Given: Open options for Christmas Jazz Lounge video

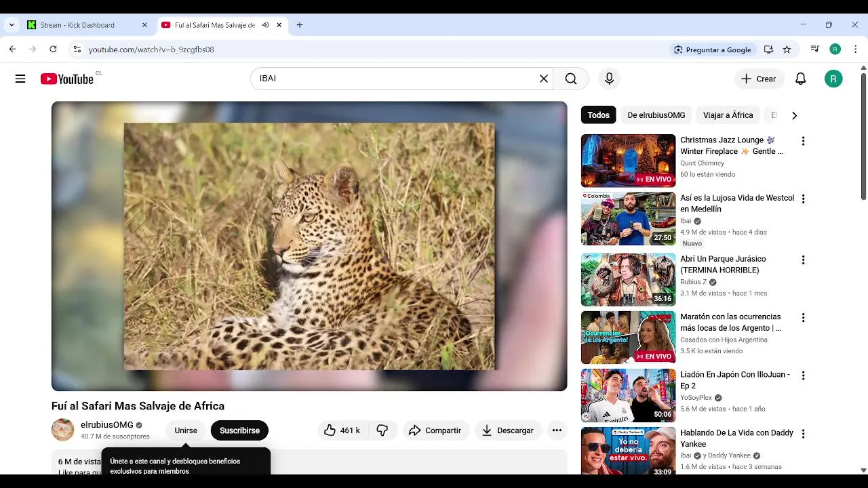Looking at the screenshot, I should pyautogui.click(x=803, y=141).
